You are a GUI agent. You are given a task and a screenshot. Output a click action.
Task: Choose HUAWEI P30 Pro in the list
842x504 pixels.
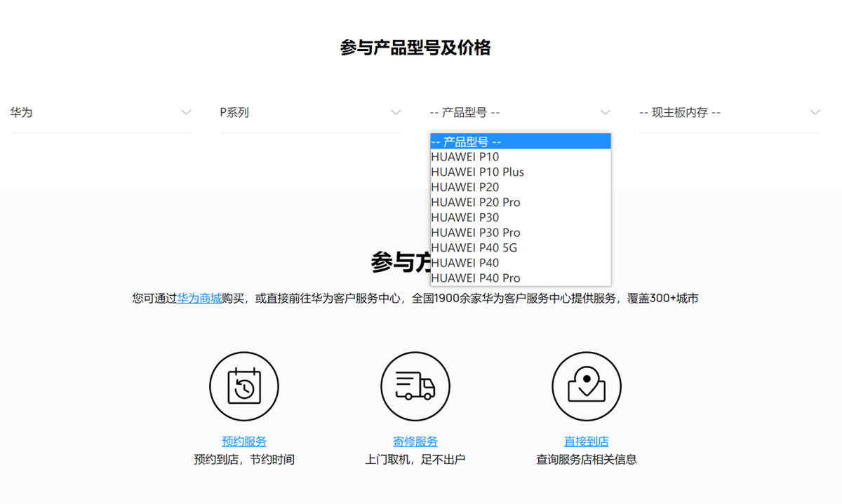pos(521,232)
